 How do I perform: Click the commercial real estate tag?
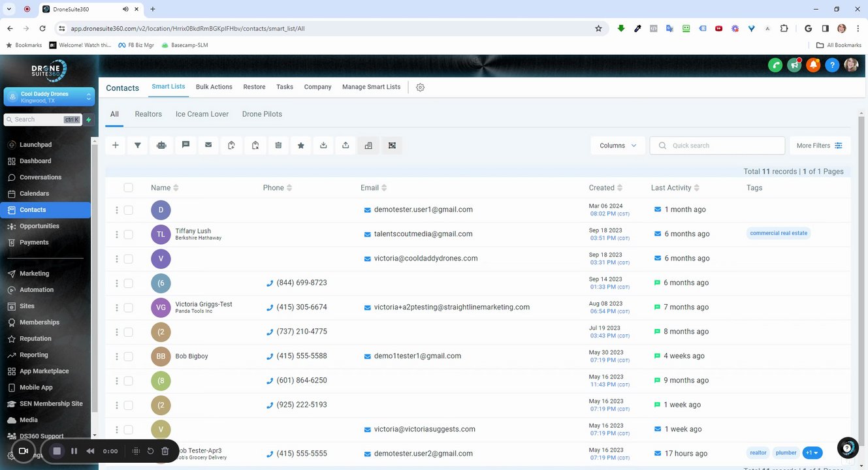pos(779,233)
